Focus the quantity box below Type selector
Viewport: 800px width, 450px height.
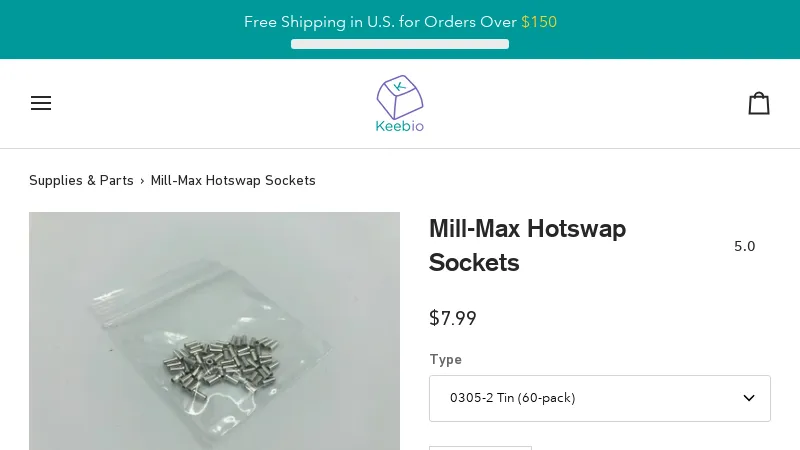(x=480, y=448)
